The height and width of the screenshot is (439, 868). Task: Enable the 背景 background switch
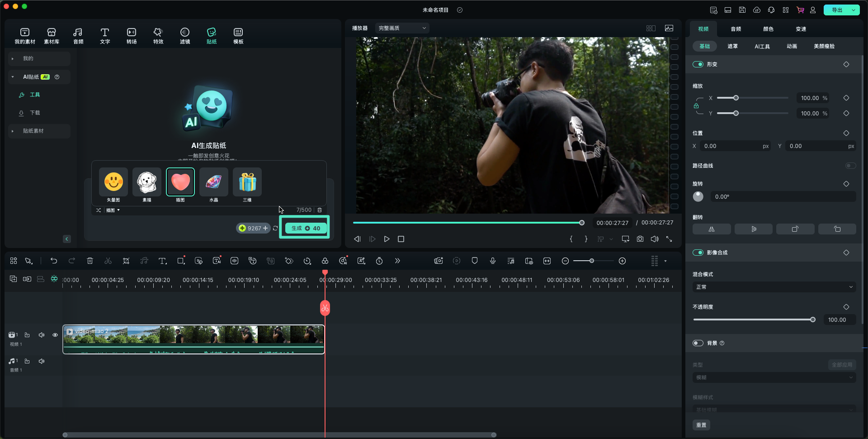pyautogui.click(x=698, y=343)
